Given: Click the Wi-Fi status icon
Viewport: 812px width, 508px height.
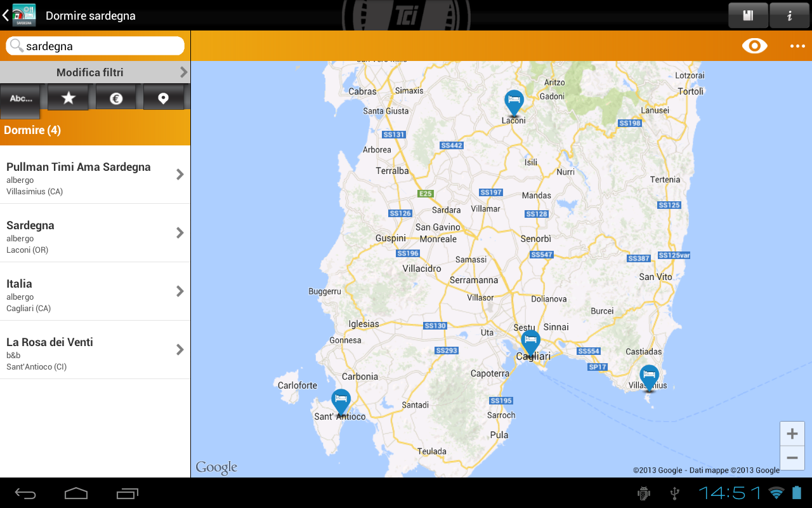Looking at the screenshot, I should click(x=776, y=493).
